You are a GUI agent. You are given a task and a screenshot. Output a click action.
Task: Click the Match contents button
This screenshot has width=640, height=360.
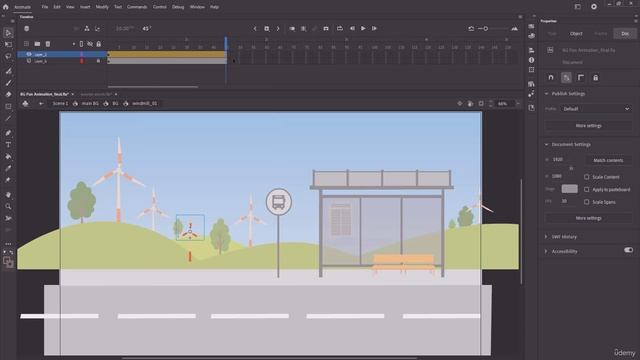pos(608,160)
